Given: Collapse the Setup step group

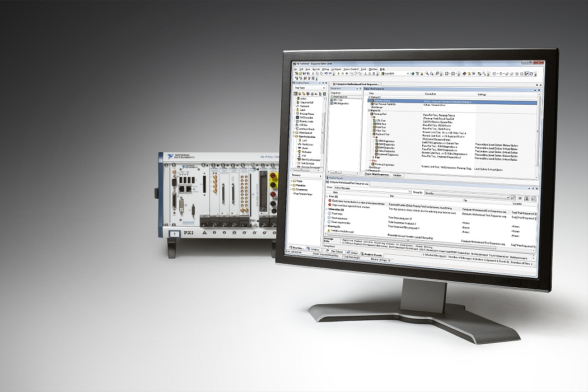Looking at the screenshot, I should 369,97.
